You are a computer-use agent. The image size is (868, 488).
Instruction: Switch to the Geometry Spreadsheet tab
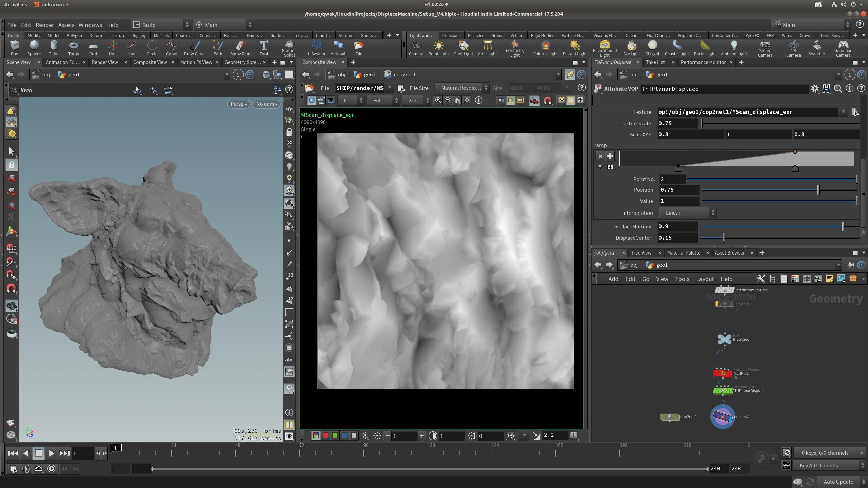click(x=242, y=62)
